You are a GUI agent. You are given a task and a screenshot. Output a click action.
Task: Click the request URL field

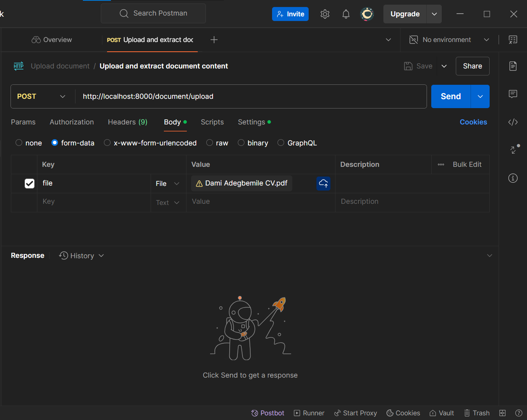pyautogui.click(x=251, y=96)
